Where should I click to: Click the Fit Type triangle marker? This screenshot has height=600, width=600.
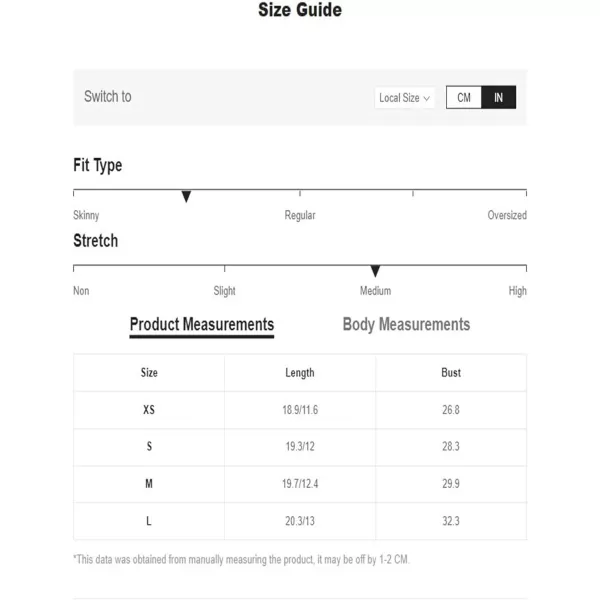coord(186,197)
